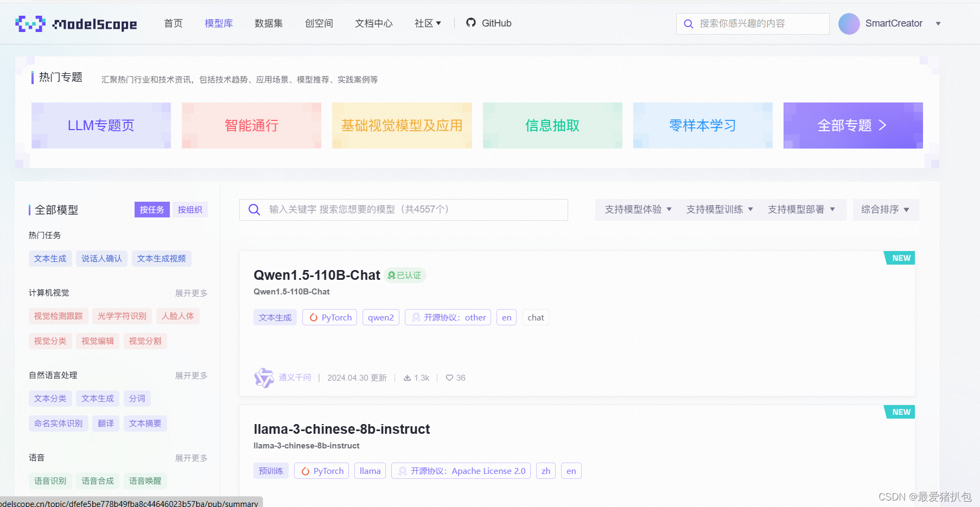Switch to 按组织 tab
Image resolution: width=980 pixels, height=507 pixels.
tap(190, 210)
